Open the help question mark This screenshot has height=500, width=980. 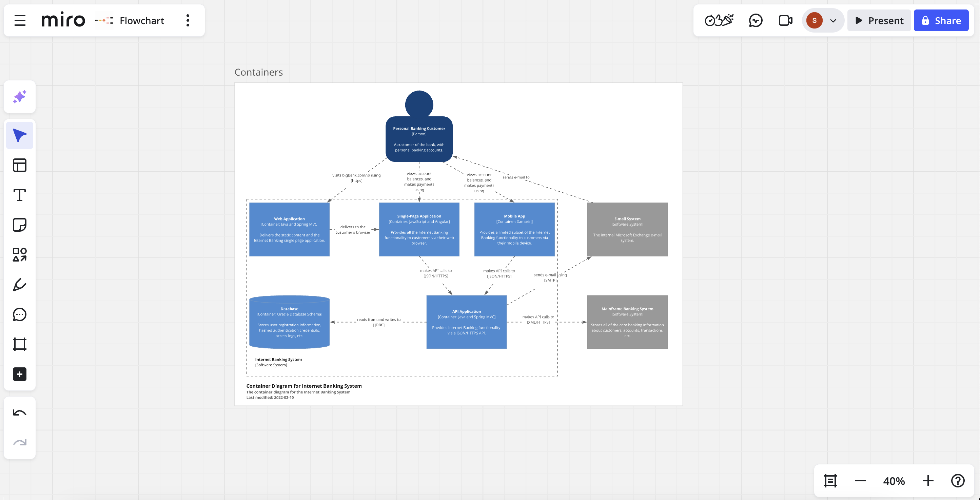(x=958, y=481)
